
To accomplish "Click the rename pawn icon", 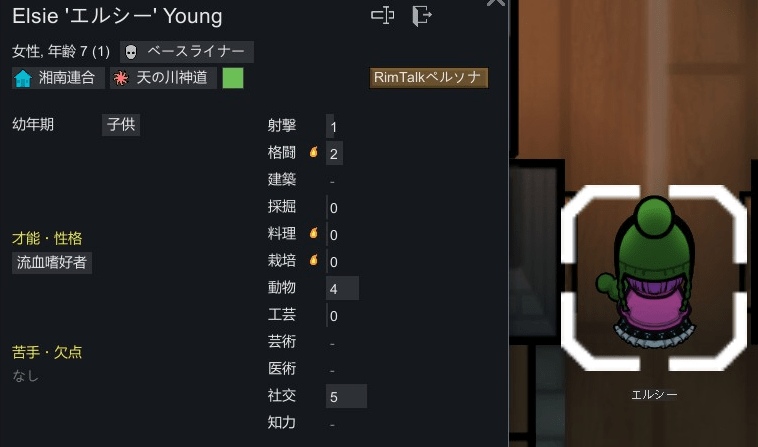I will click(382, 15).
